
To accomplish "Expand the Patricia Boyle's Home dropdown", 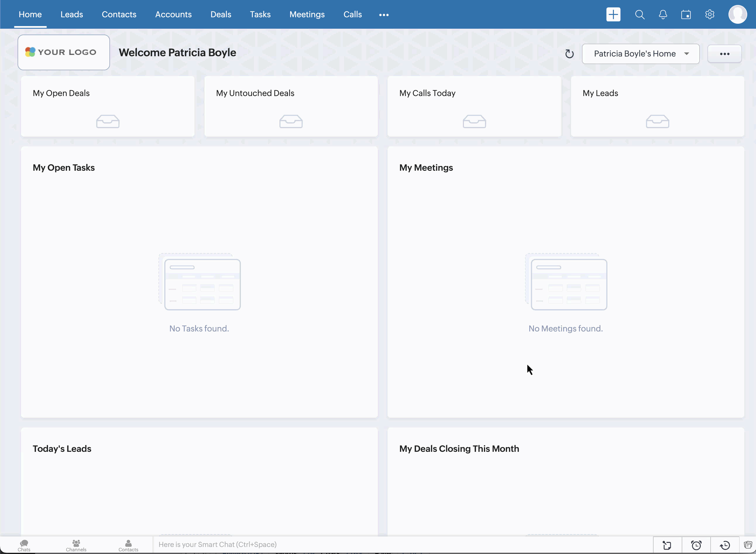I will pos(640,54).
